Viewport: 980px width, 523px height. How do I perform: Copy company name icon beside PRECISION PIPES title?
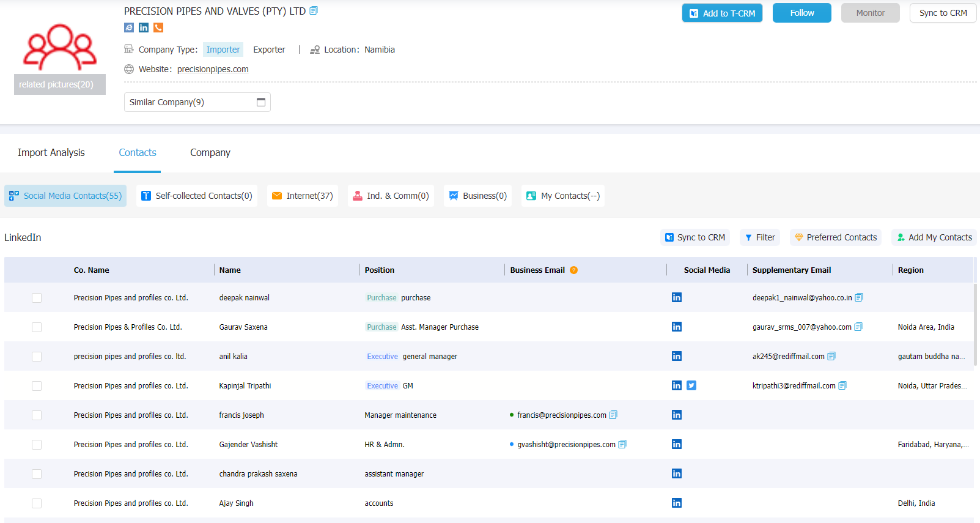click(314, 10)
